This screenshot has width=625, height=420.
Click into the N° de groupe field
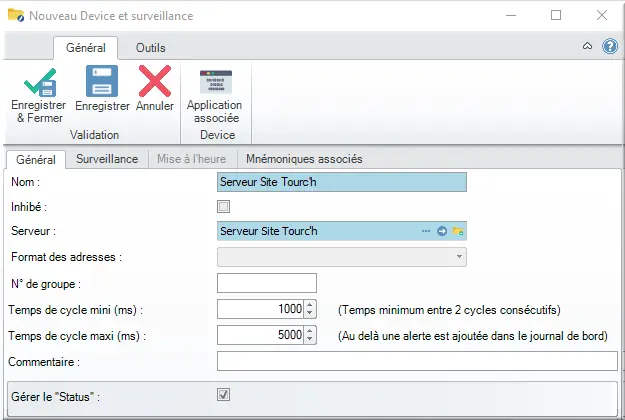267,283
